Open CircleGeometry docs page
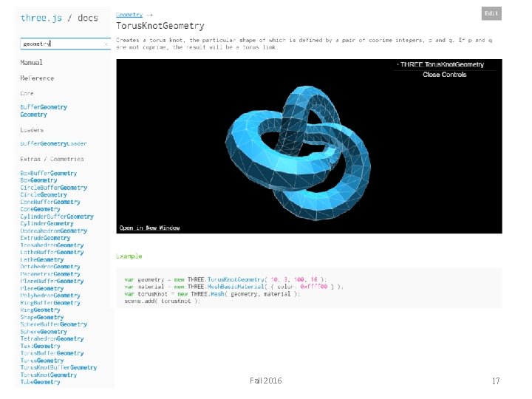The image size is (532, 399). coord(44,195)
